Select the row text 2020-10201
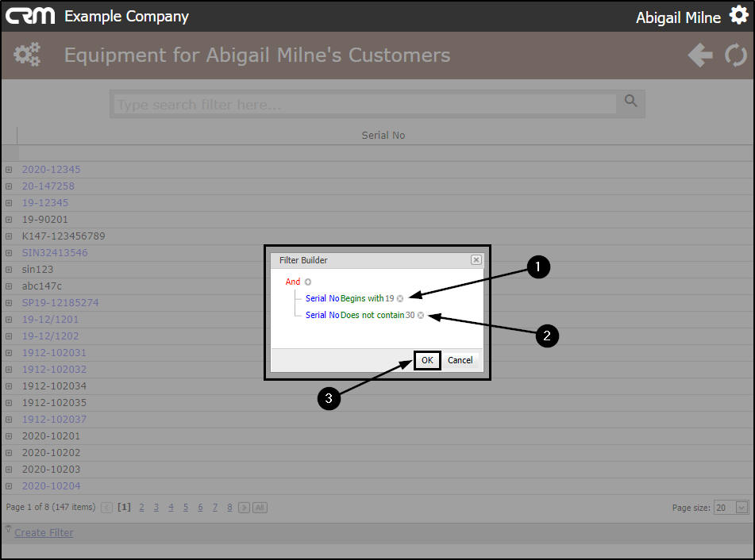Screen dimensions: 755x560 coord(51,436)
